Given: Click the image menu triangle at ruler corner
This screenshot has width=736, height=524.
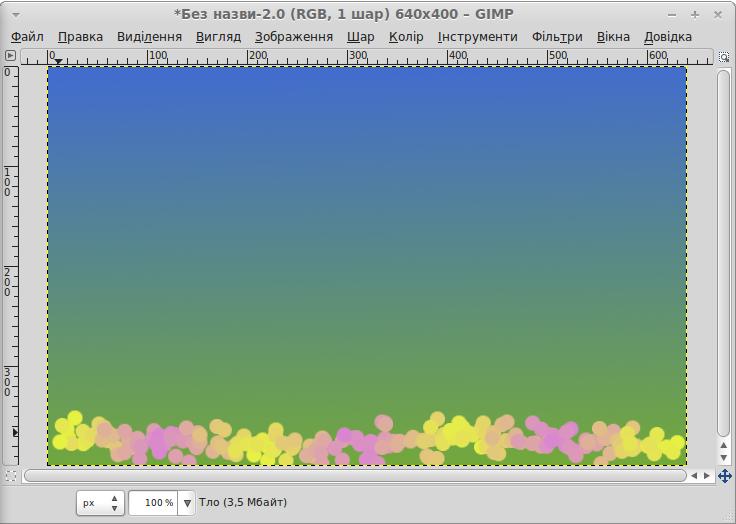Looking at the screenshot, I should coord(10,56).
